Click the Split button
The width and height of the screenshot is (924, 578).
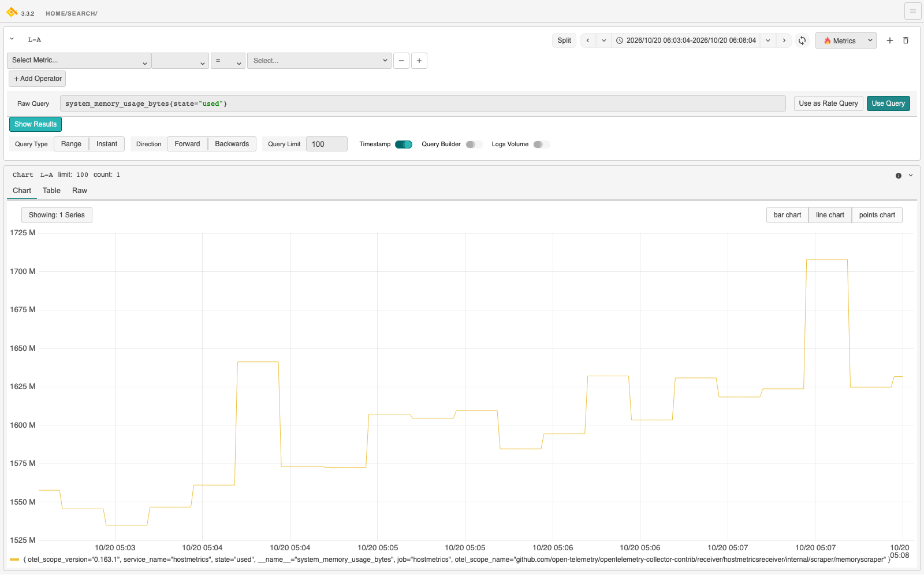click(x=564, y=40)
